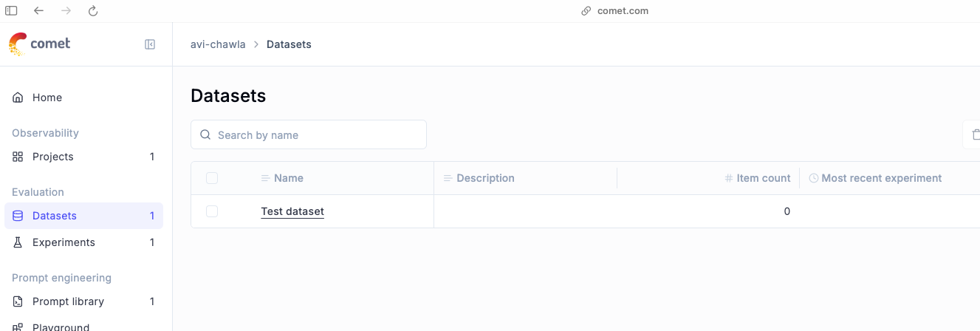Check the Test dataset row checkbox

pyautogui.click(x=212, y=211)
